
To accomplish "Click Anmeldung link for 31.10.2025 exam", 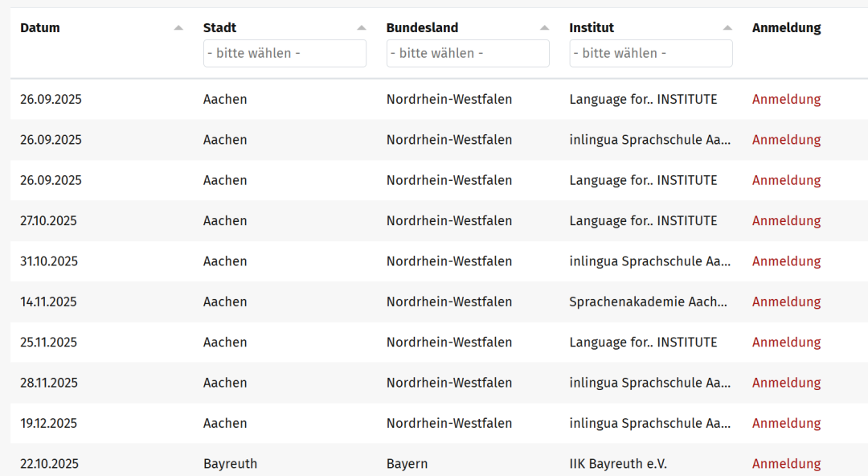I will tap(786, 261).
